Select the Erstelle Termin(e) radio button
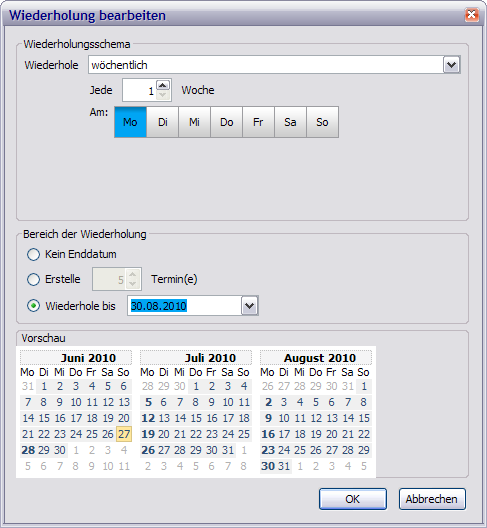487x528 pixels. (33, 279)
